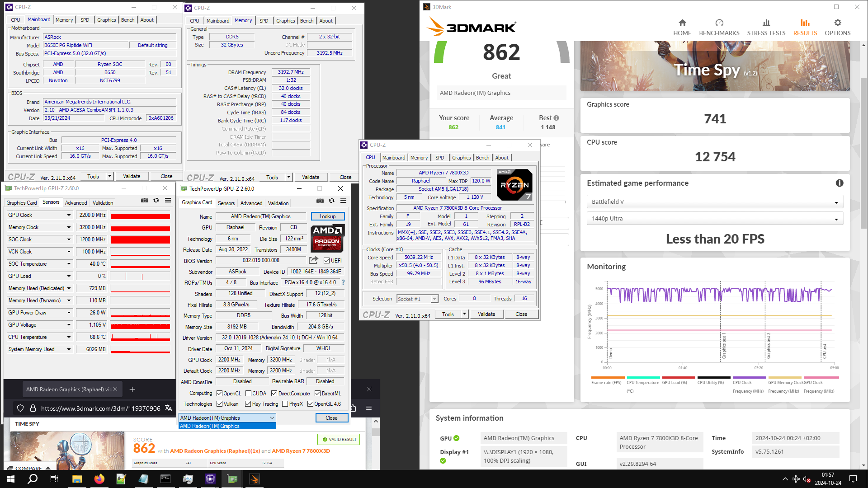Click the CPU Temperature teal legend swatch

click(643, 377)
